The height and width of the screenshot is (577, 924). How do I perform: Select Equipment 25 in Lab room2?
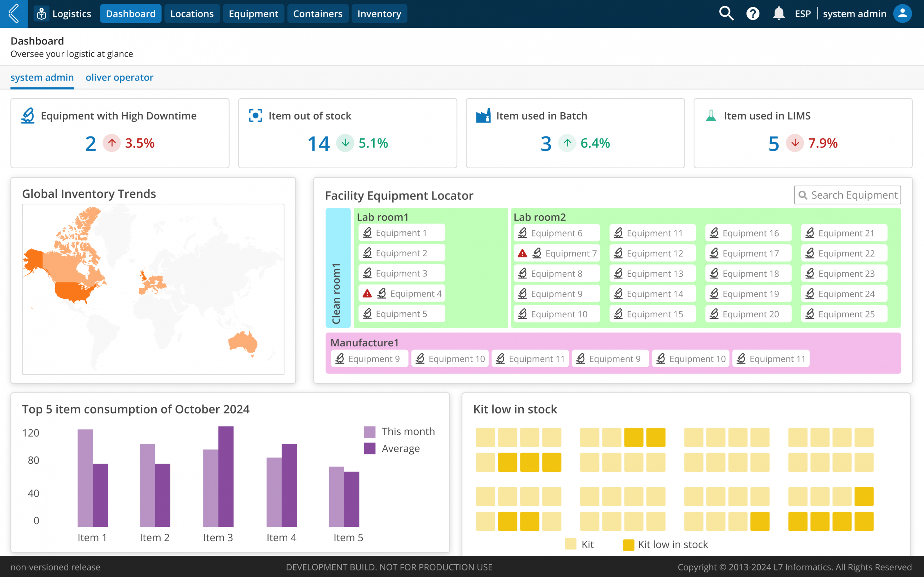(844, 314)
